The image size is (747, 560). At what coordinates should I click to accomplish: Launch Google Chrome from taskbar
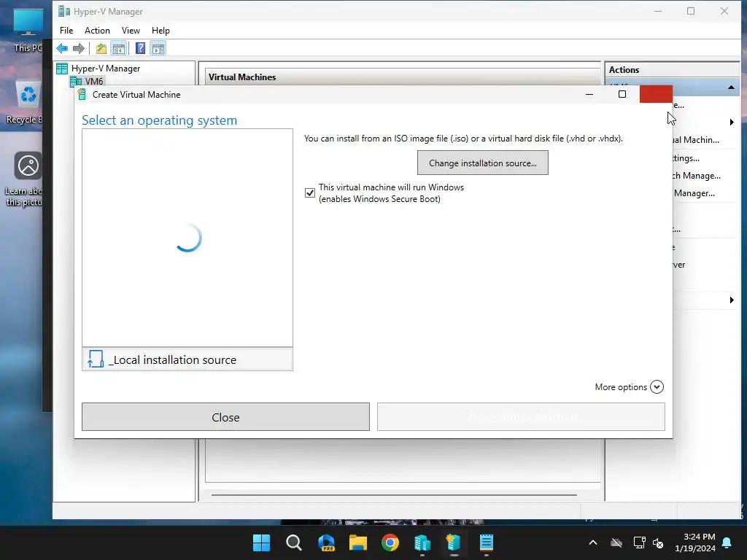pyautogui.click(x=390, y=542)
